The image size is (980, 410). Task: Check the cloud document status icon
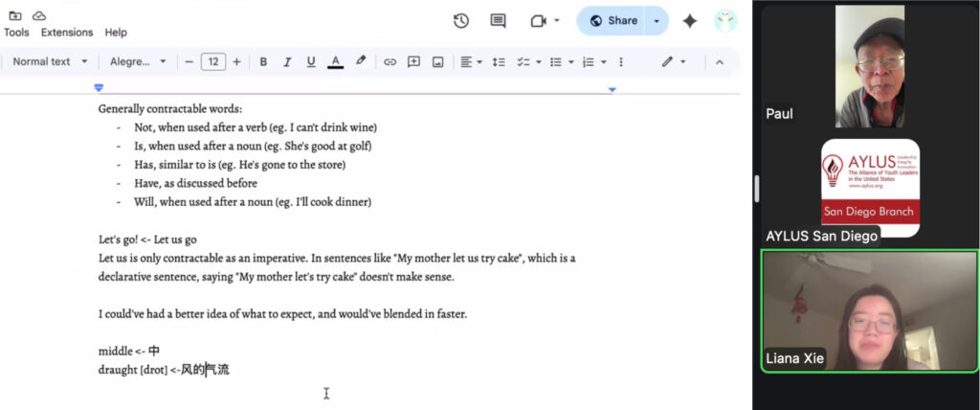click(39, 15)
